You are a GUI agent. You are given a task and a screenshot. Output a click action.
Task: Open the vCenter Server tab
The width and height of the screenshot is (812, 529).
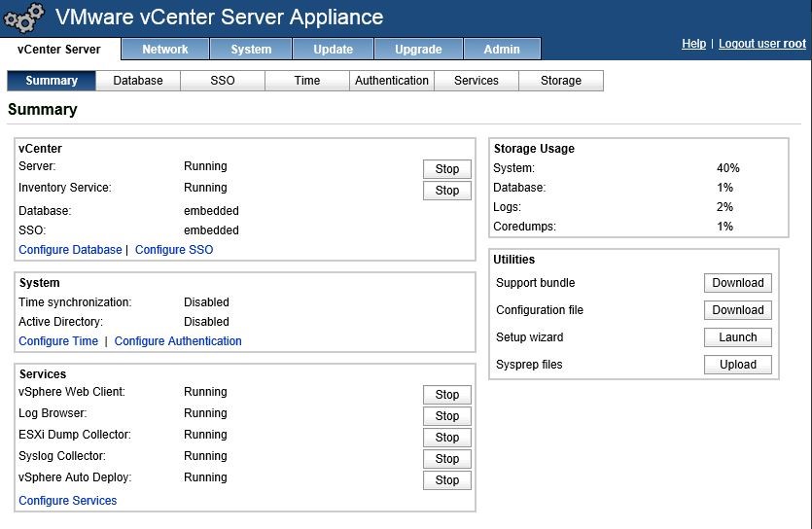(59, 50)
